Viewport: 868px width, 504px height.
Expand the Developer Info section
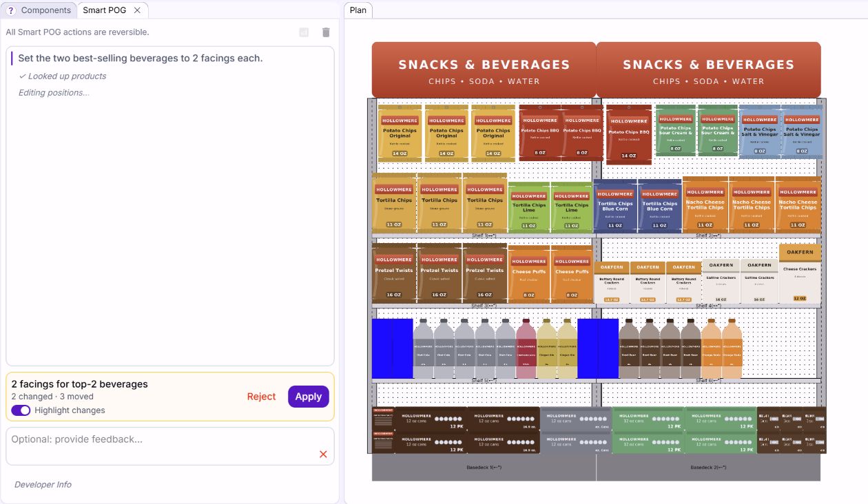[x=43, y=485]
